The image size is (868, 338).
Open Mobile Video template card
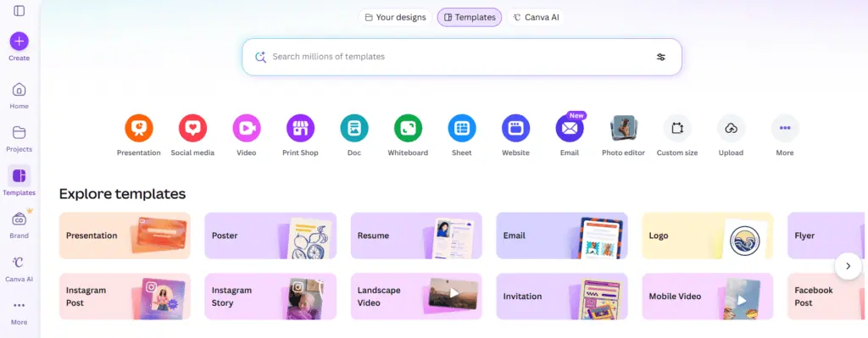(x=708, y=296)
